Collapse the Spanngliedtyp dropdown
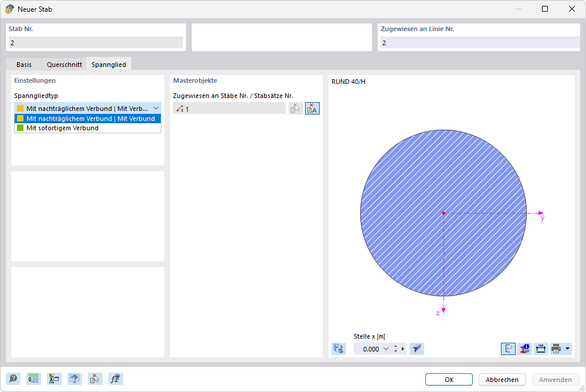 [x=156, y=109]
